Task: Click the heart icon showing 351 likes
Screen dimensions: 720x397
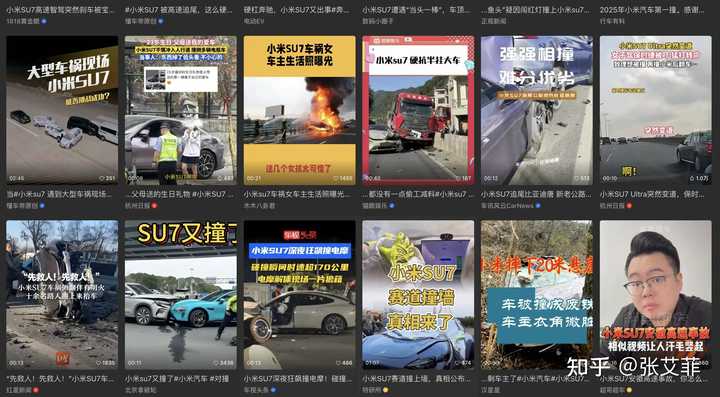Action: (x=102, y=179)
